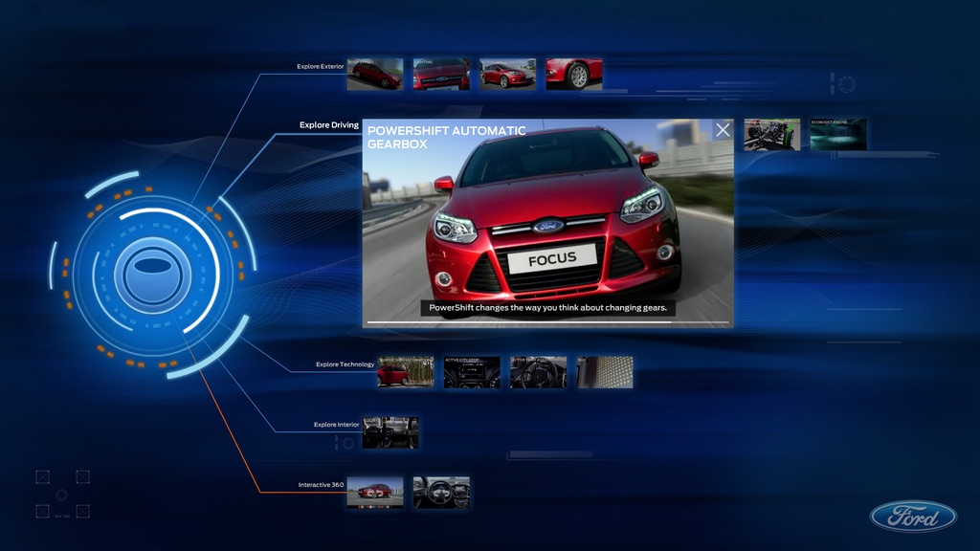Viewport: 980px width, 551px height.
Task: Open the steering wheel technology thumbnail
Action: tap(538, 372)
